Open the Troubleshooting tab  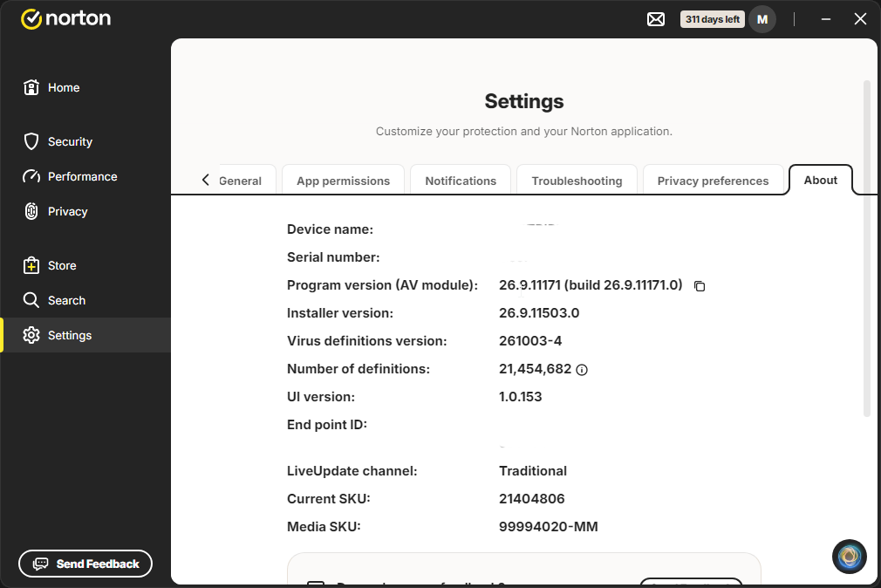click(577, 181)
